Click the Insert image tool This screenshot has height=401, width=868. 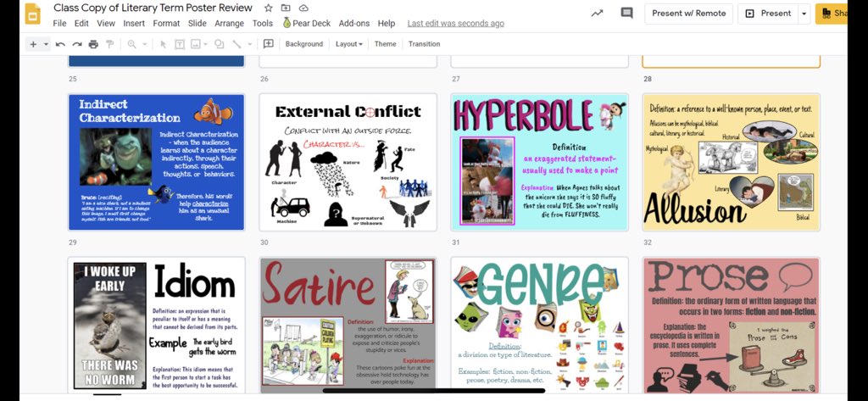[x=196, y=44]
